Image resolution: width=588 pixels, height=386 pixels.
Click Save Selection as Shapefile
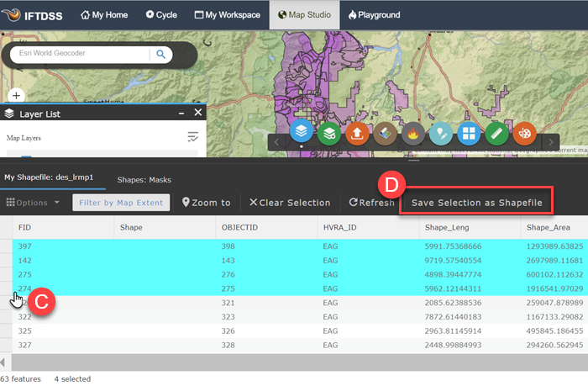click(478, 203)
